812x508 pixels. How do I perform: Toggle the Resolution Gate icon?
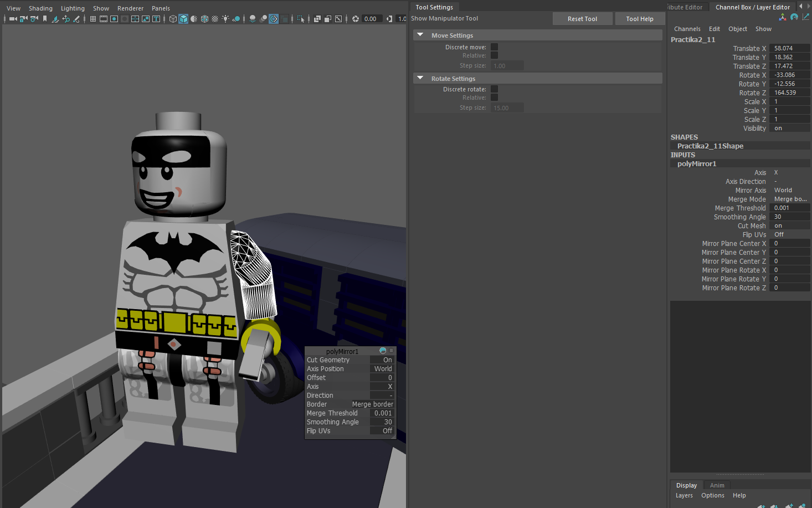click(114, 19)
